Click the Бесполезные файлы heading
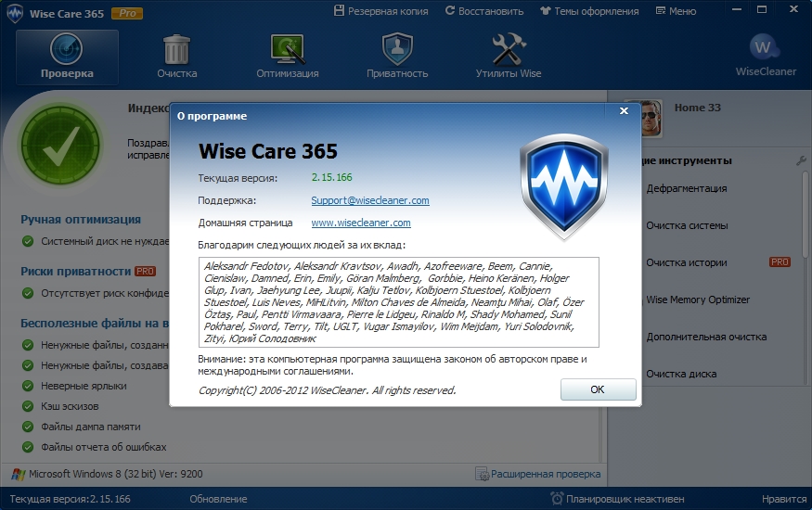The image size is (812, 510). click(x=95, y=324)
